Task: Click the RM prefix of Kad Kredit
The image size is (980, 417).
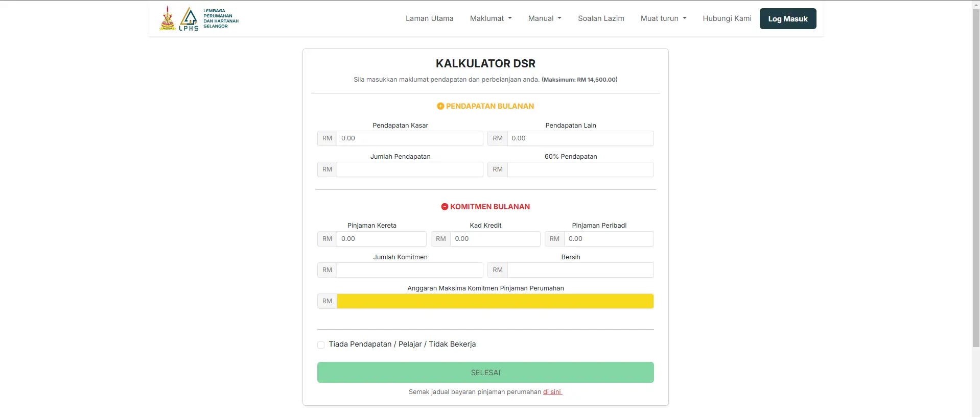Action: coord(440,239)
